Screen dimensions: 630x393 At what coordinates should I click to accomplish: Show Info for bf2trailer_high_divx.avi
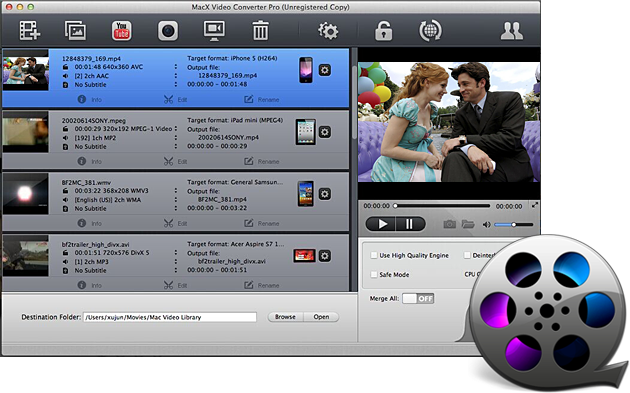click(x=90, y=285)
